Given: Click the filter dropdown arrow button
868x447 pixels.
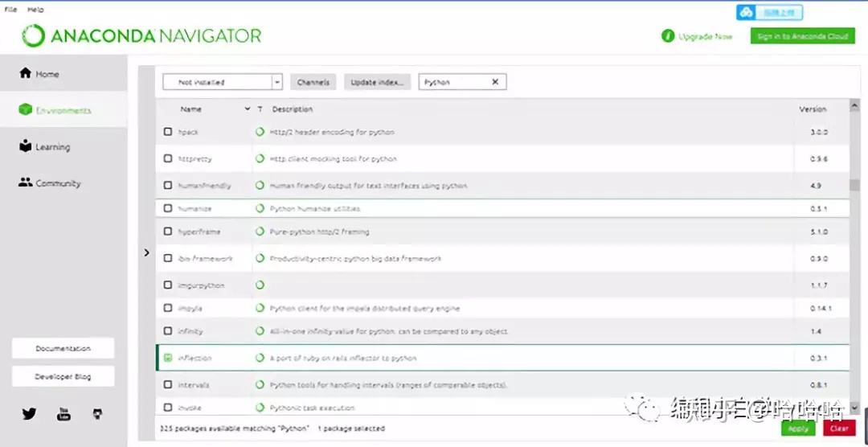Looking at the screenshot, I should [277, 82].
